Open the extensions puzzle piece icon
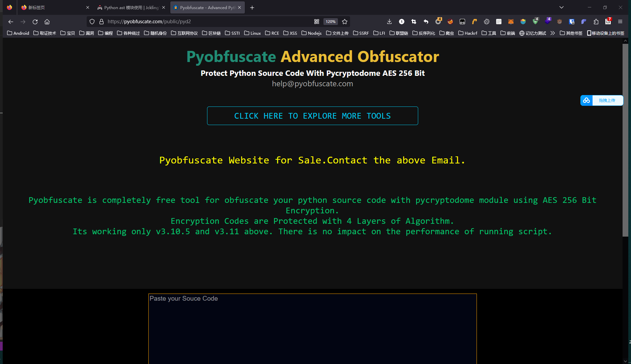This screenshot has width=631, height=364. [596, 22]
